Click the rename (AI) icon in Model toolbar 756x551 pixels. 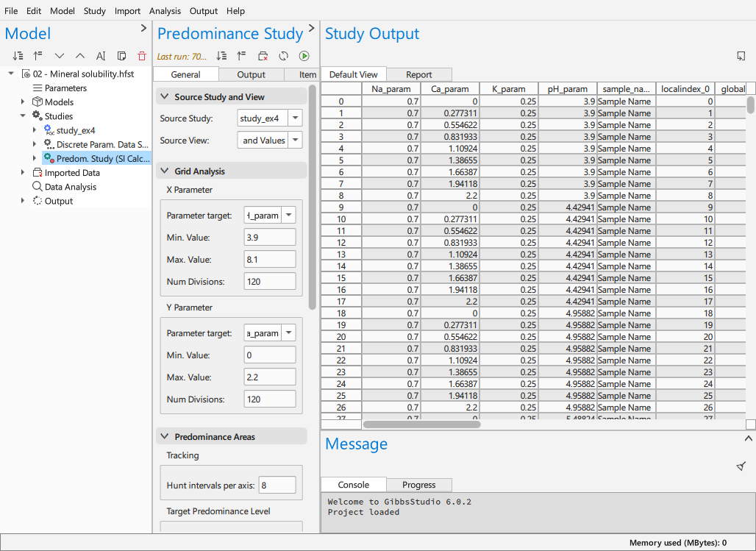(x=101, y=56)
